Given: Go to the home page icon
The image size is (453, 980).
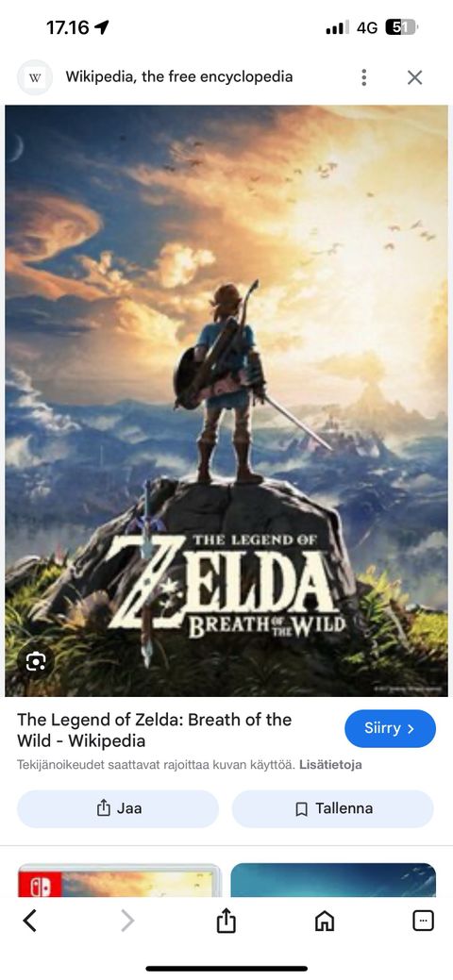Looking at the screenshot, I should point(324,921).
